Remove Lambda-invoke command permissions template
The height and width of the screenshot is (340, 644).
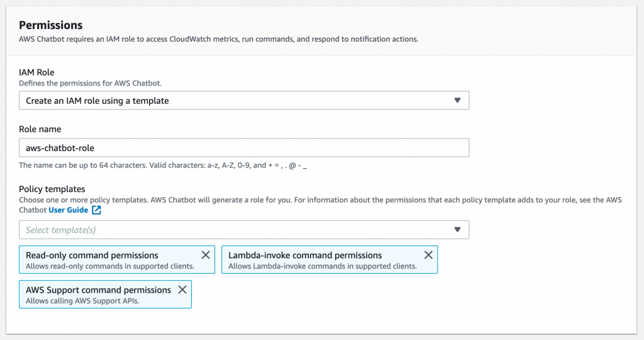click(428, 255)
